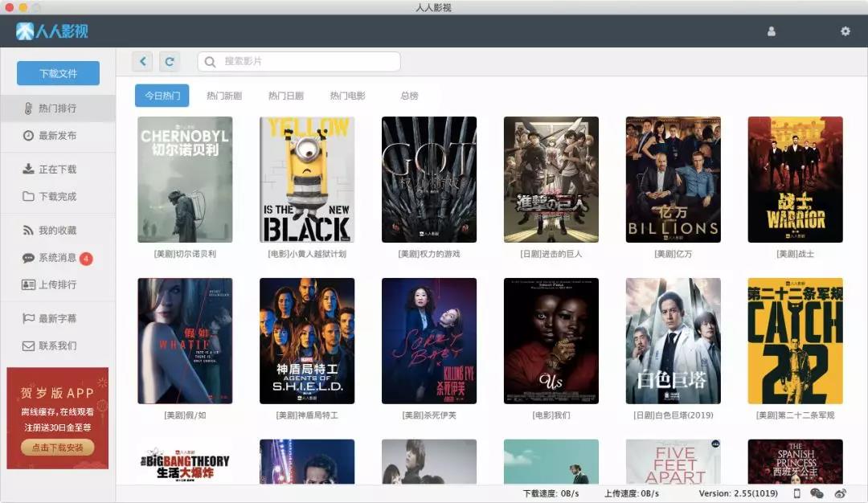Click the Weibo icon in status bar

point(841,493)
